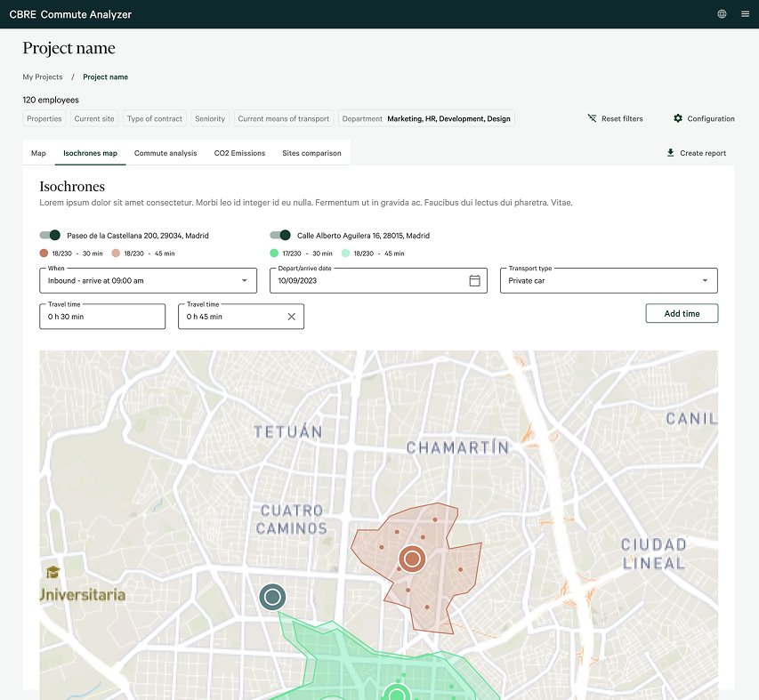Click the Create report download icon
Screen dimensions: 759x700
click(670, 153)
